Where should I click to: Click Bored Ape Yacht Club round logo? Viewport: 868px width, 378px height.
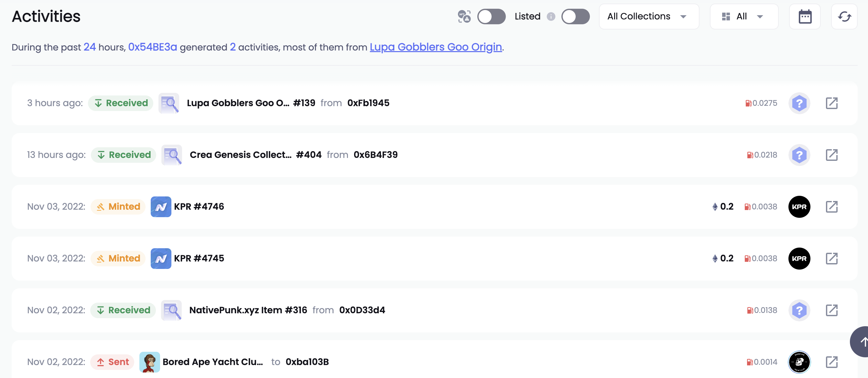[799, 362]
